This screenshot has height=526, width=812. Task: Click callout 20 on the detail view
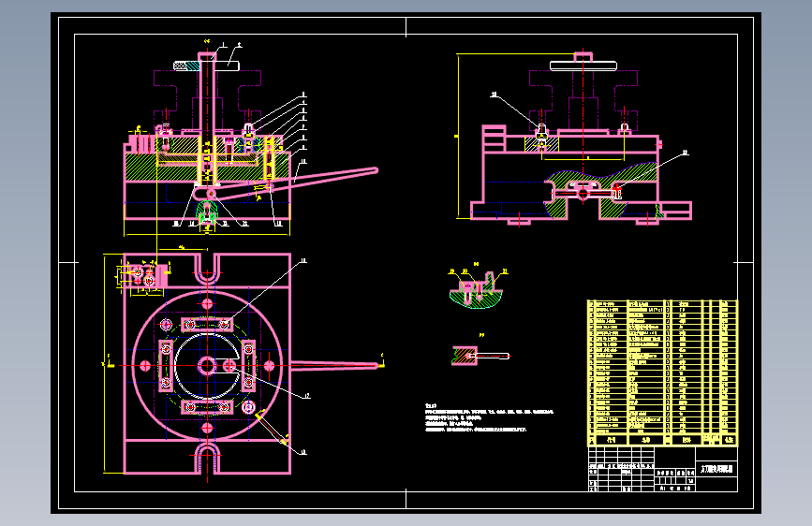click(x=465, y=271)
